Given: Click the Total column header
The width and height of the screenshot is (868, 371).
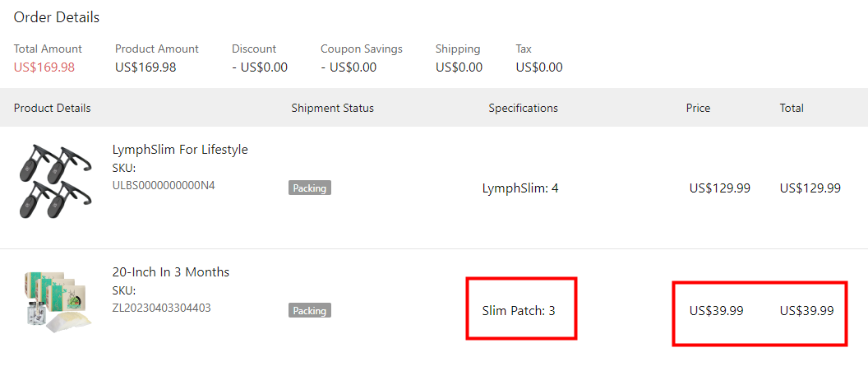Looking at the screenshot, I should [x=792, y=108].
